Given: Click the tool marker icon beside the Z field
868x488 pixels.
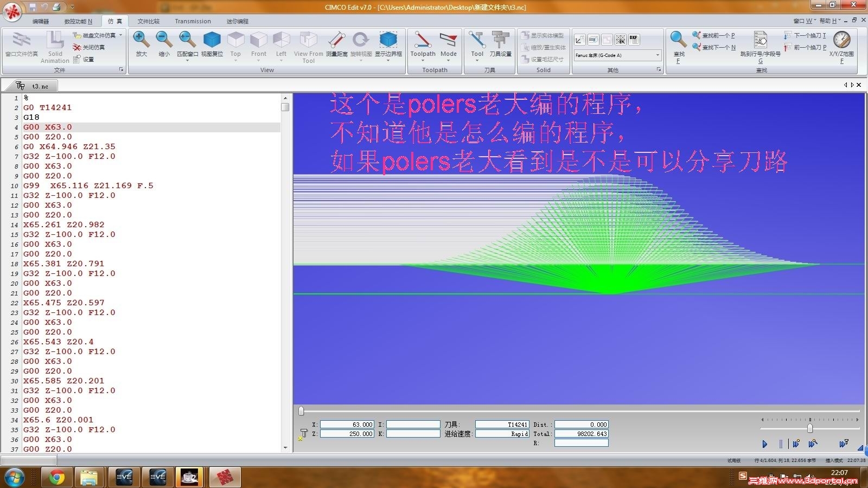Looking at the screenshot, I should (303, 434).
